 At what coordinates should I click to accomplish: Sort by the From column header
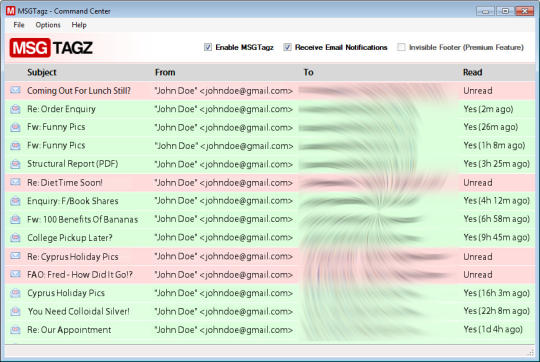point(165,72)
